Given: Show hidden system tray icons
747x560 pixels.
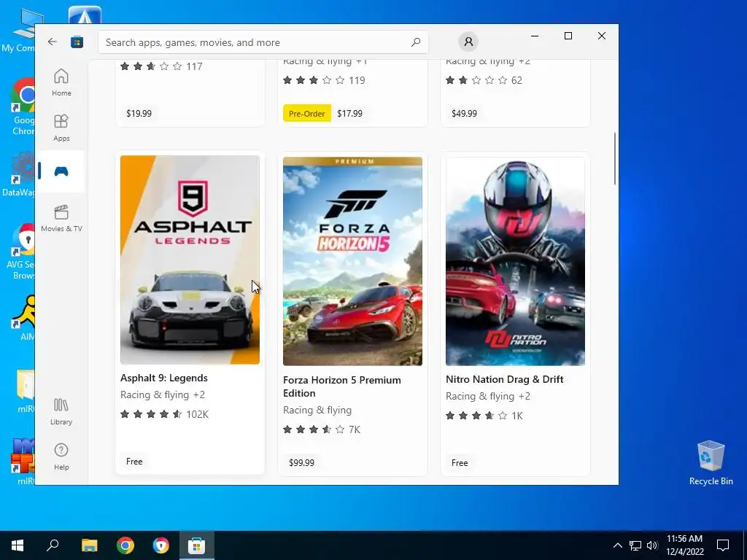Looking at the screenshot, I should coord(617,545).
